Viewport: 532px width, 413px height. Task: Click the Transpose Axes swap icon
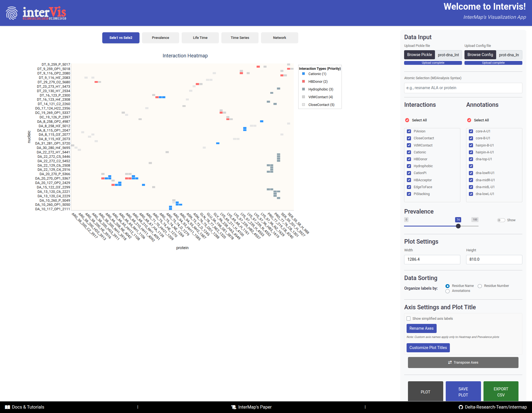pyautogui.click(x=450, y=362)
